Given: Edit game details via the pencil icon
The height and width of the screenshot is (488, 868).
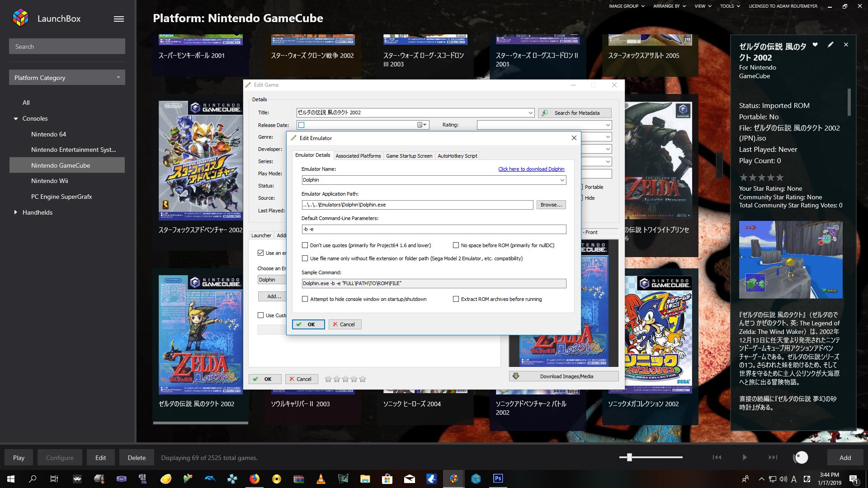Looking at the screenshot, I should pos(830,45).
